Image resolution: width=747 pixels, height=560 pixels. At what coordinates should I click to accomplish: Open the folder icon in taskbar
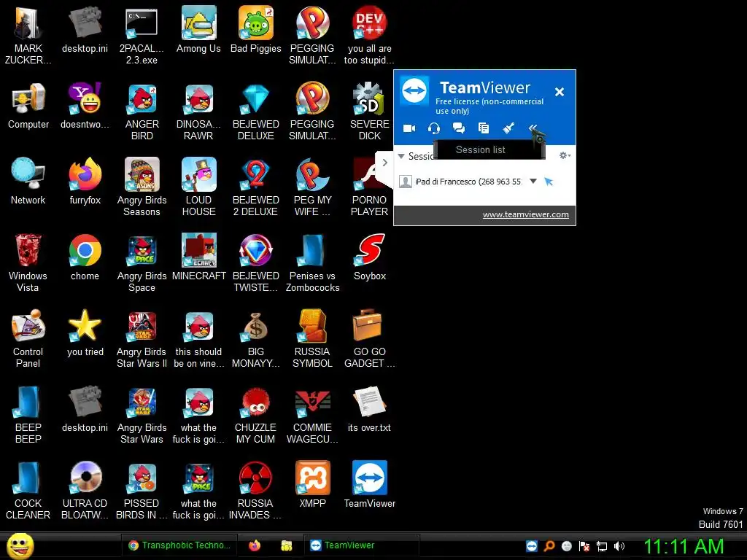(286, 545)
